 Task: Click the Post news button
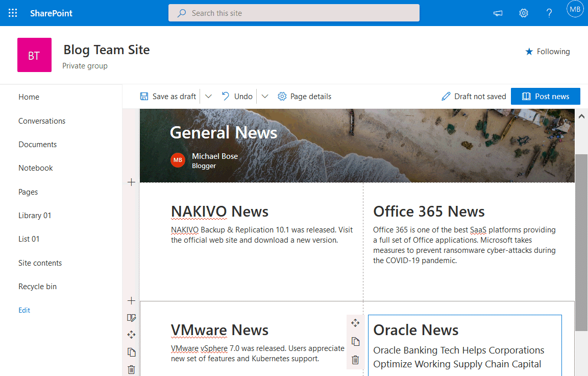pos(545,96)
